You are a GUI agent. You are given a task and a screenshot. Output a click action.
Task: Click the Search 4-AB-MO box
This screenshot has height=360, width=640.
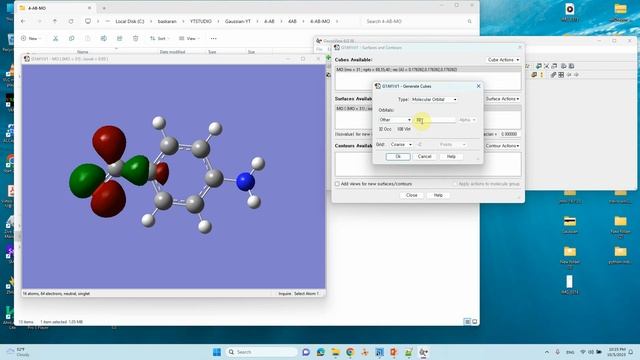418,21
